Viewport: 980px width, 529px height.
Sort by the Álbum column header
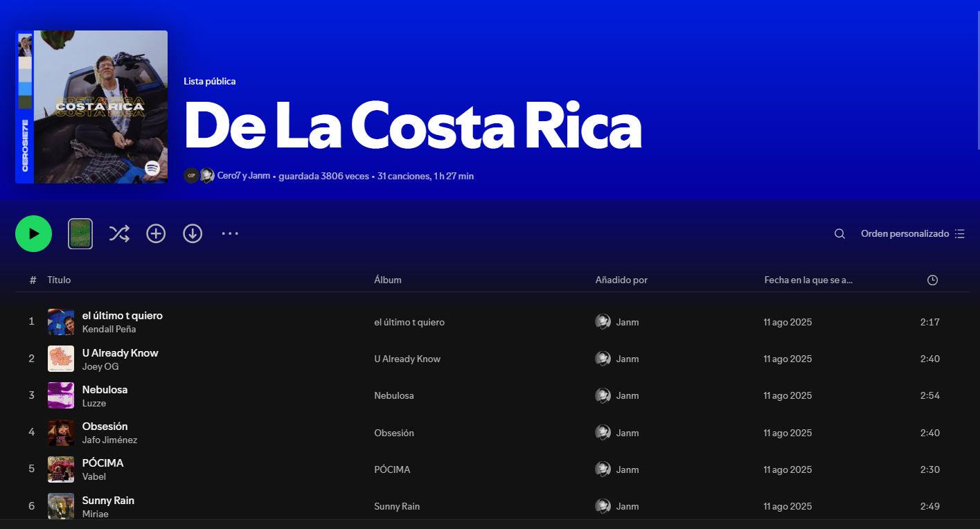tap(388, 280)
